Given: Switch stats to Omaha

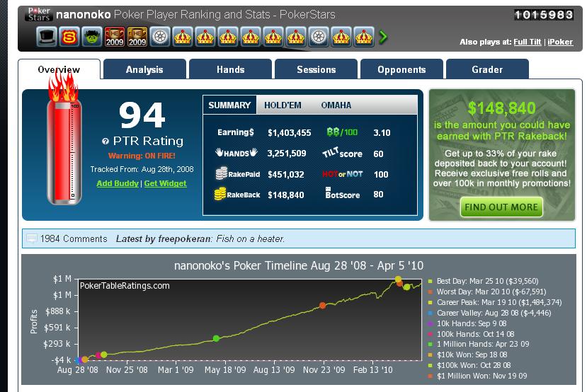Looking at the screenshot, I should click(336, 105).
